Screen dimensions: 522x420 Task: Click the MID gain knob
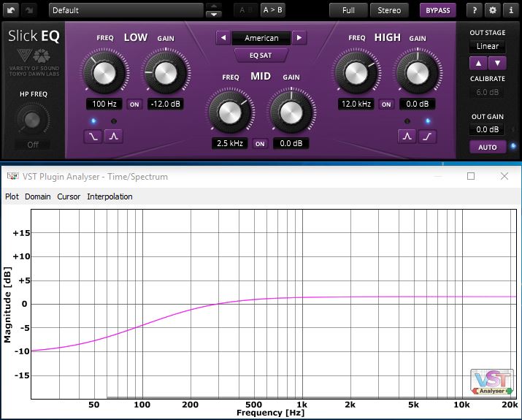pos(291,112)
